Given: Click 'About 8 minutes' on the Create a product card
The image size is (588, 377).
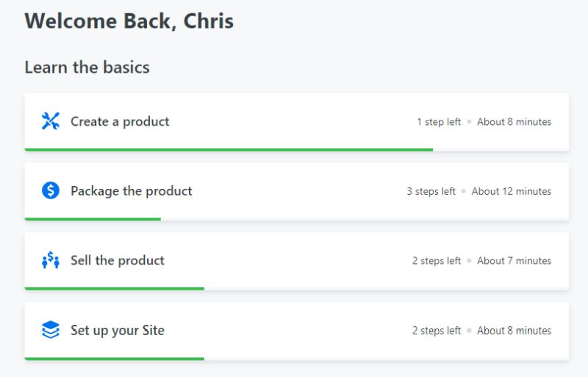Looking at the screenshot, I should pyautogui.click(x=514, y=122).
